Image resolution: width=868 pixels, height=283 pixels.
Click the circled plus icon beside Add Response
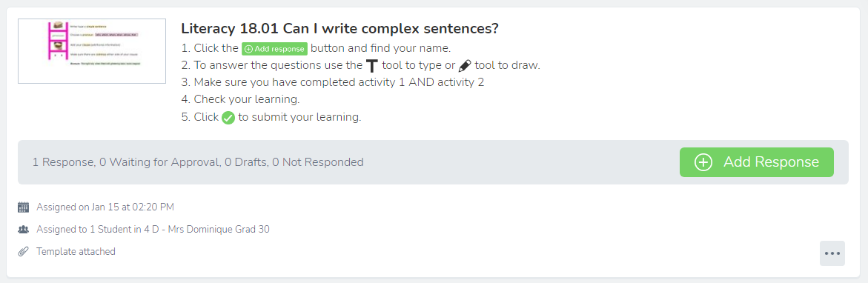[703, 162]
